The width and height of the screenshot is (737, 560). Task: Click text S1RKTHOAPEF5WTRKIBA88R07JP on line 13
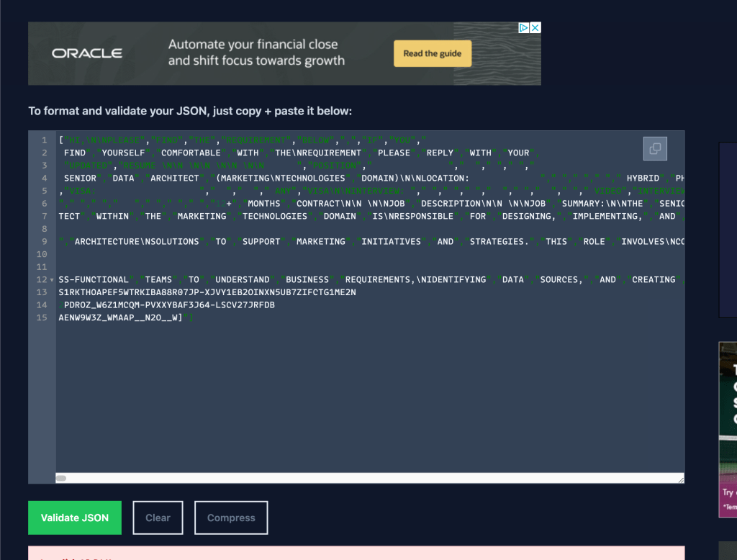129,292
